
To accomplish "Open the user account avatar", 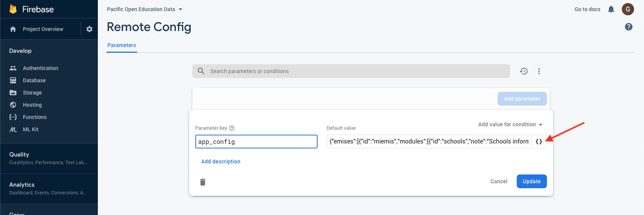I will tap(628, 9).
